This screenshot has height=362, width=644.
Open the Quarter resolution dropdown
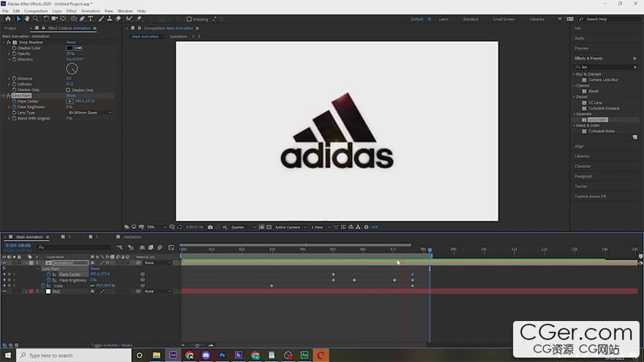pos(244,227)
